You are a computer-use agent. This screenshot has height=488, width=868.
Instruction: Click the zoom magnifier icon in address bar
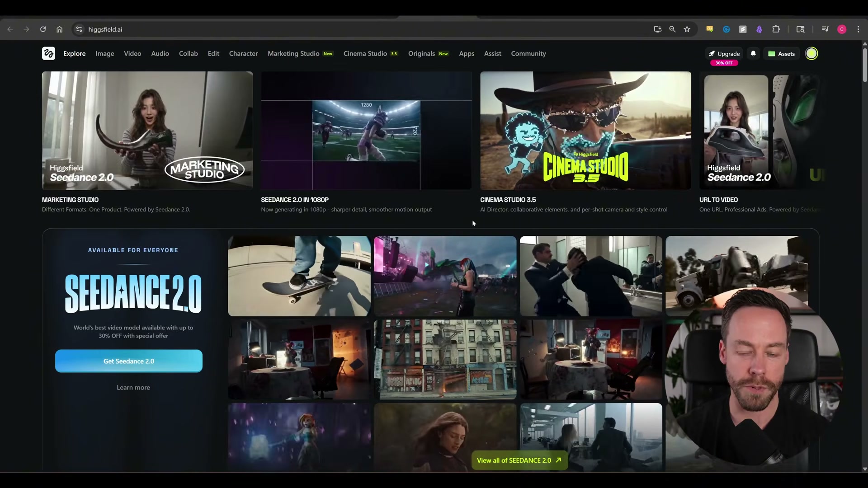coord(673,29)
